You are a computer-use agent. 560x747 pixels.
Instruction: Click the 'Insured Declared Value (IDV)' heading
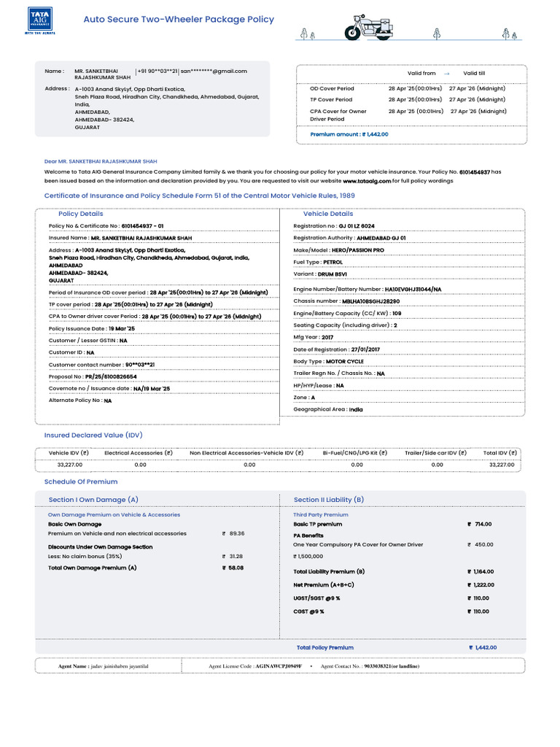coord(93,436)
